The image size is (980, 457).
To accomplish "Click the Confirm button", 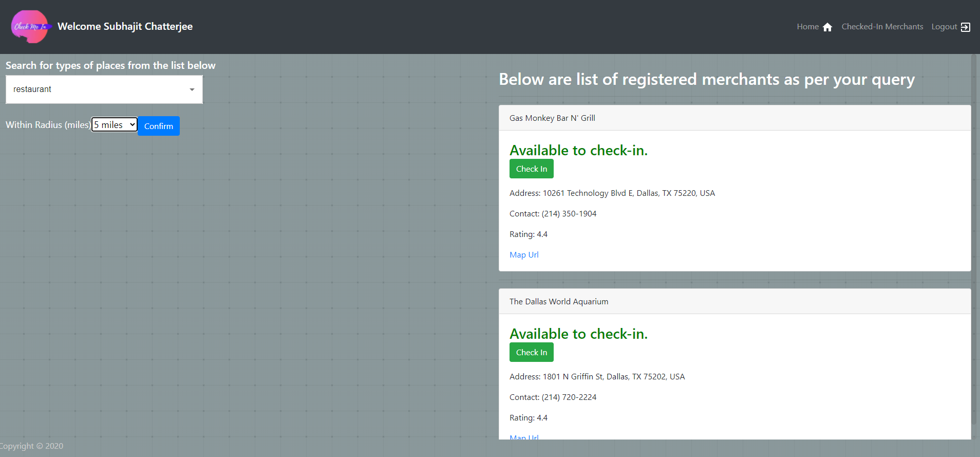I will pyautogui.click(x=159, y=126).
